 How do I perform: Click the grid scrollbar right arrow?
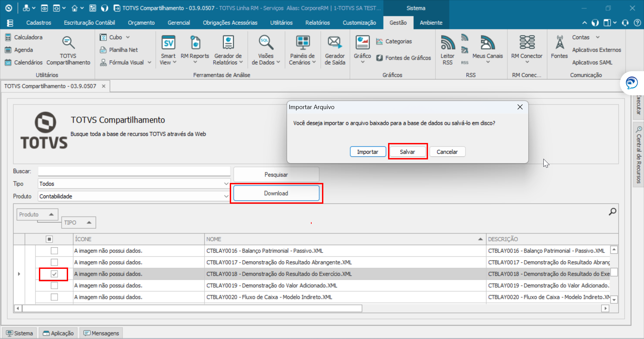605,308
